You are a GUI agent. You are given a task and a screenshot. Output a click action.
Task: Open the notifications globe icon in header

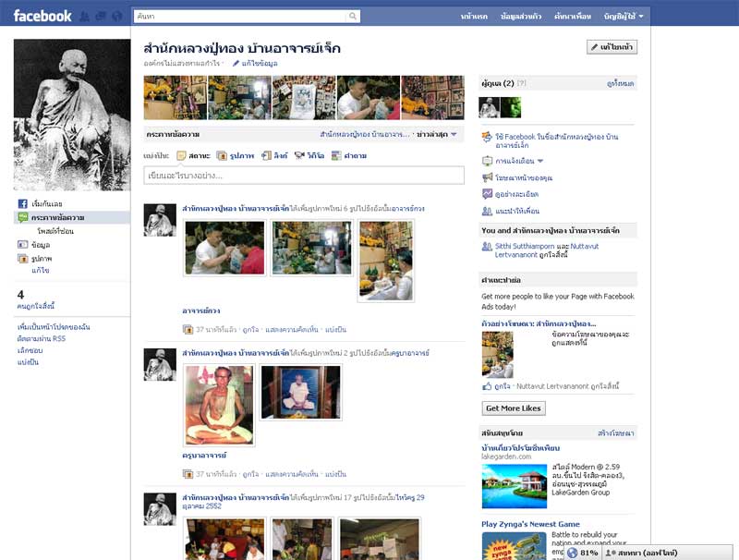[116, 17]
